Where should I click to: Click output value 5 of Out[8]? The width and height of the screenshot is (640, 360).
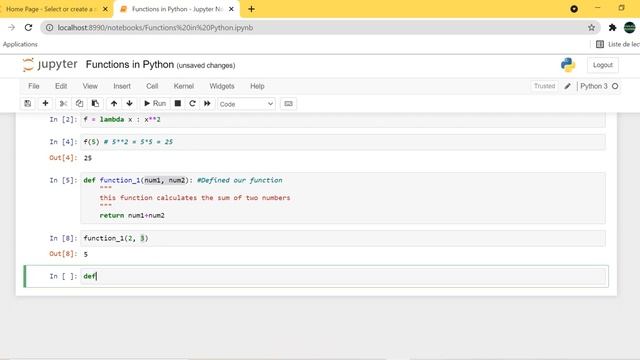(86, 254)
